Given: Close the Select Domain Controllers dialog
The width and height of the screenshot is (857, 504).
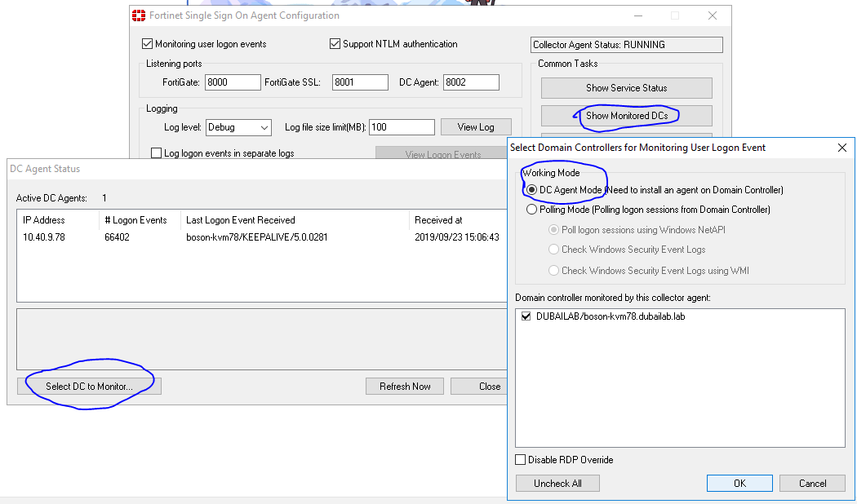Looking at the screenshot, I should [842, 148].
